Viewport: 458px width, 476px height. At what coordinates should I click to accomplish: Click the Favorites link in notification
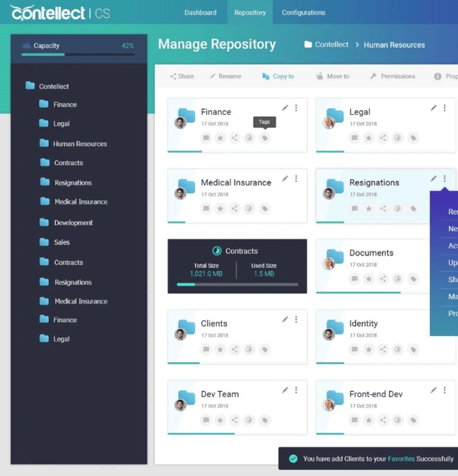click(x=401, y=459)
